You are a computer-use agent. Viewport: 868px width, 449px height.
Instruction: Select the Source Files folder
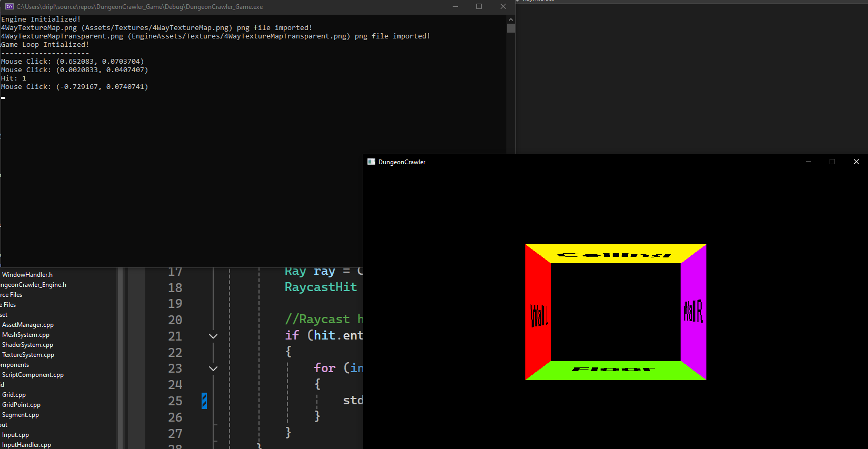pos(11,295)
